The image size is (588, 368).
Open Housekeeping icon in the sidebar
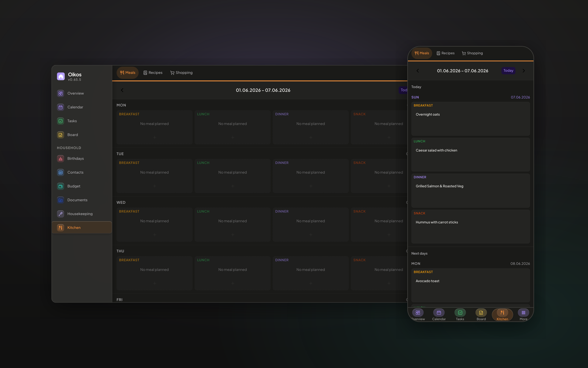[x=61, y=214]
